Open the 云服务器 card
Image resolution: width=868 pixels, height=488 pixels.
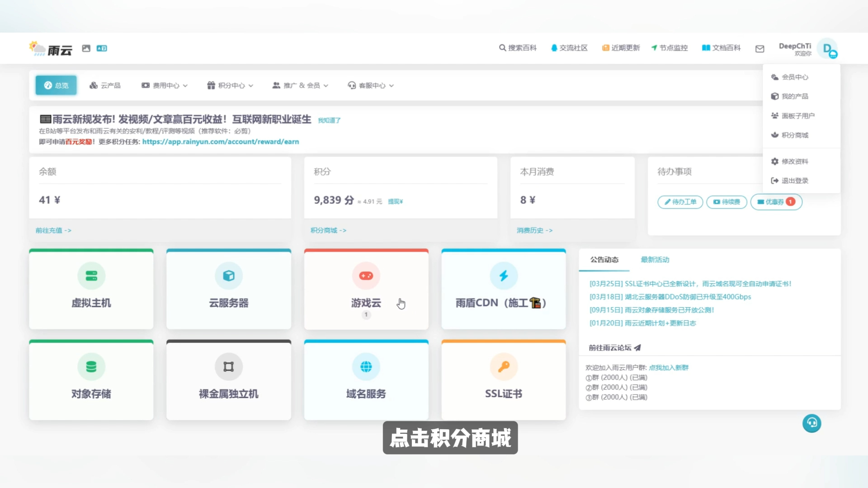pos(229,289)
